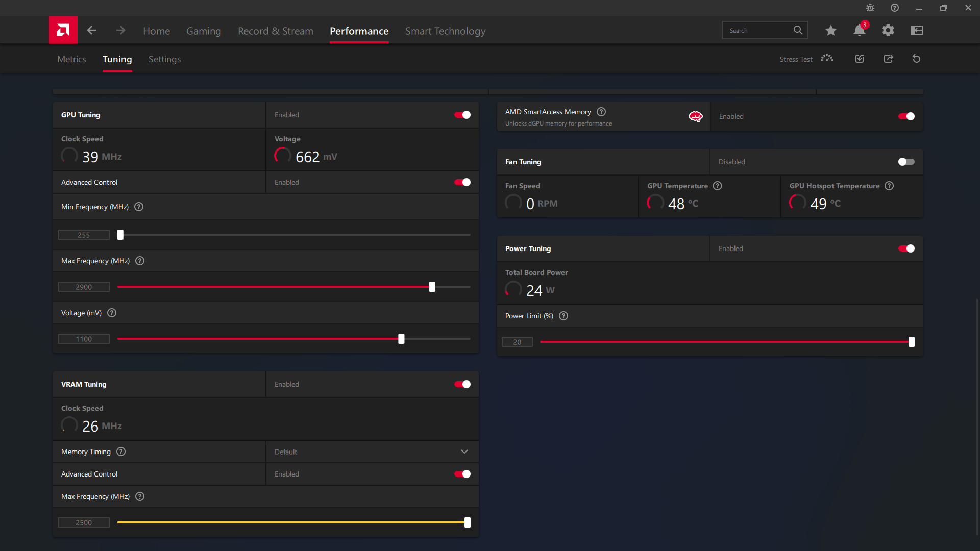Image resolution: width=980 pixels, height=551 pixels.
Task: Click the 49 °C hotspot temperature reading
Action: [x=825, y=204]
